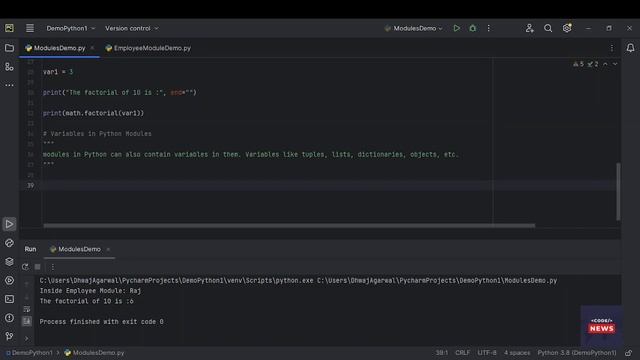Open the Version control dropdown
The image size is (640, 360).
[132, 28]
